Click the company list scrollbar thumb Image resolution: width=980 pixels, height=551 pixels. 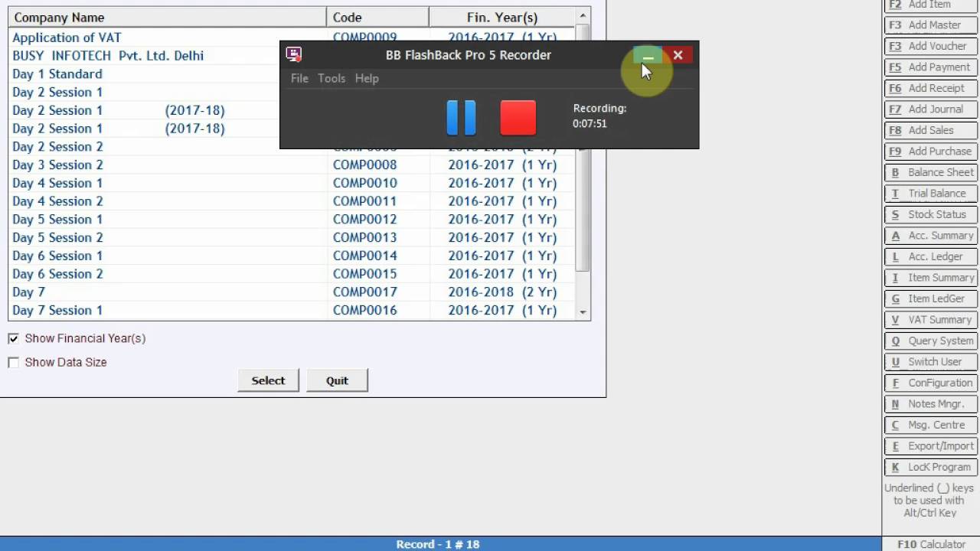[x=583, y=147]
